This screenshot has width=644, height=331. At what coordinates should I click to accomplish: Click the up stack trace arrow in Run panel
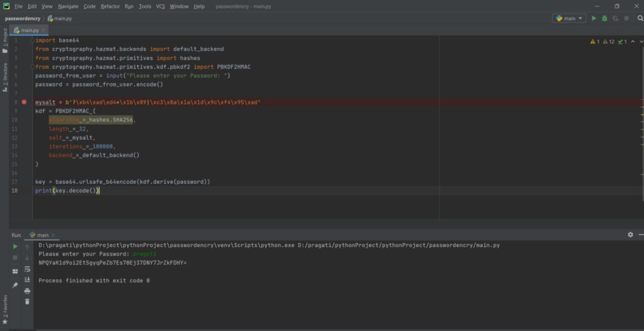pyautogui.click(x=27, y=247)
